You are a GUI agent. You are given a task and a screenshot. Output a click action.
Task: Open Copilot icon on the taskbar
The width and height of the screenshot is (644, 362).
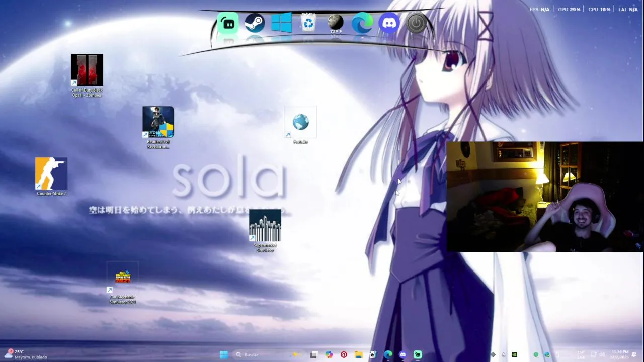click(x=329, y=354)
